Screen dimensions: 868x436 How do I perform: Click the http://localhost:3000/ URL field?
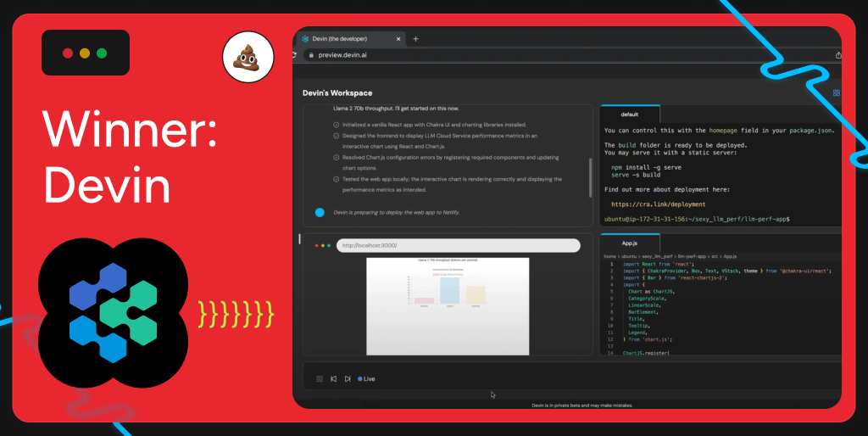tap(459, 245)
